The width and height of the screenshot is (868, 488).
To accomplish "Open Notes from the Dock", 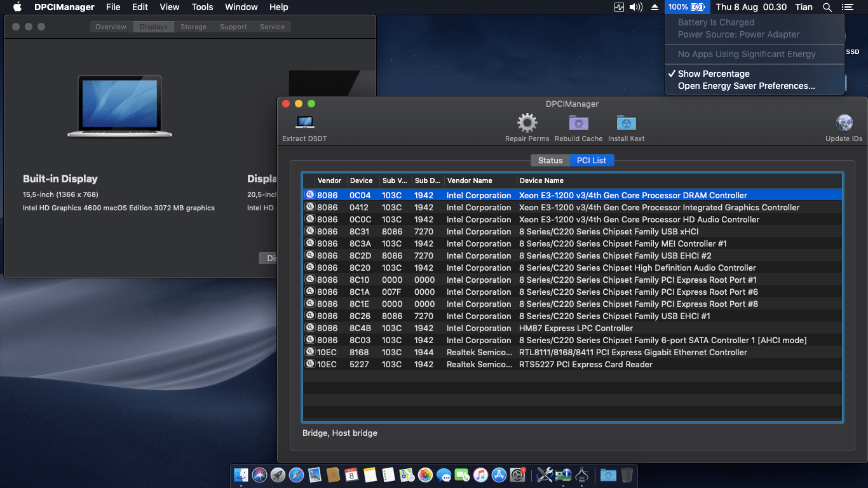I will tap(370, 475).
